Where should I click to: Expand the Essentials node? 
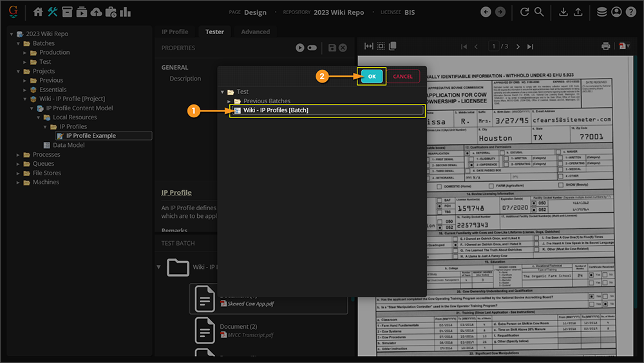pos(24,90)
